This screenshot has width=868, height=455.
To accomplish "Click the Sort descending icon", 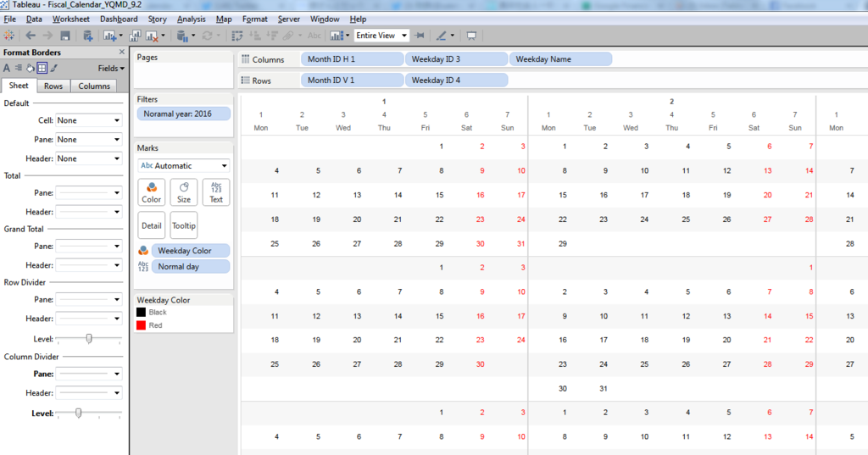I will [272, 36].
